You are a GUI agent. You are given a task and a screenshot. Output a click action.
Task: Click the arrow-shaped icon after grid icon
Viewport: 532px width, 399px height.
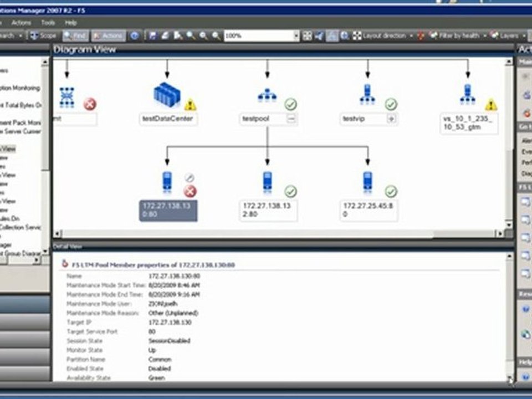click(x=319, y=35)
